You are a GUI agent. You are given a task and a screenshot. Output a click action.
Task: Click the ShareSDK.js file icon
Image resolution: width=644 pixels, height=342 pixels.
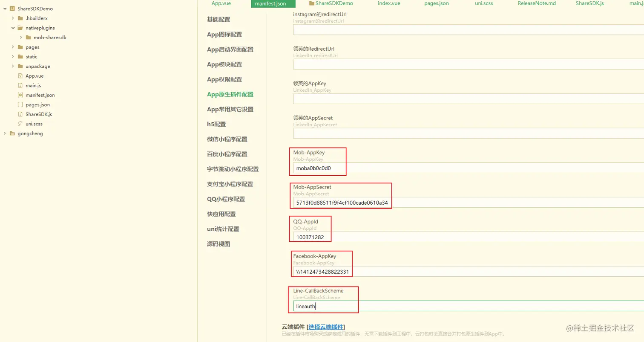pos(20,114)
